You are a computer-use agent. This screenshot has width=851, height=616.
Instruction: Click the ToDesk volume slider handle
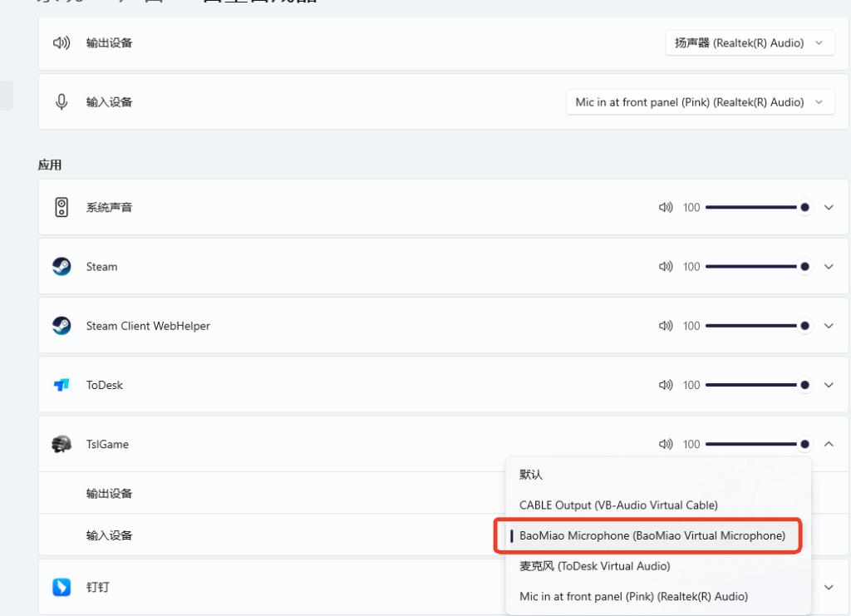(804, 385)
